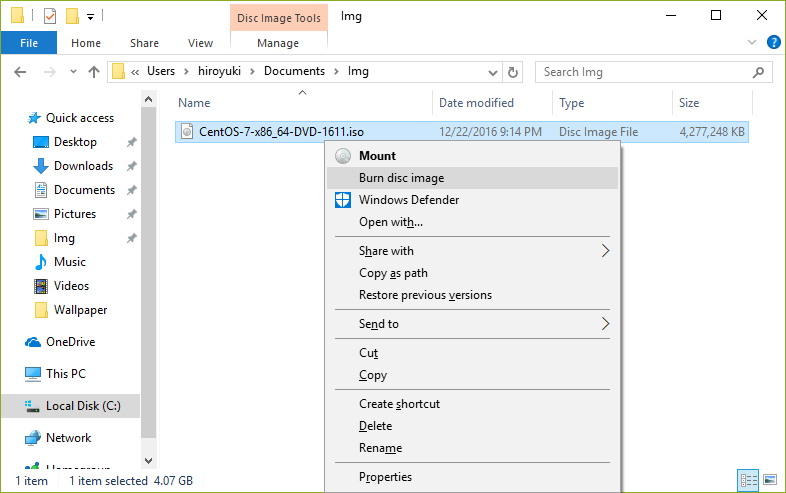The height and width of the screenshot is (493, 786).
Task: Click the Mount disc icon in context menu
Action: coord(343,156)
